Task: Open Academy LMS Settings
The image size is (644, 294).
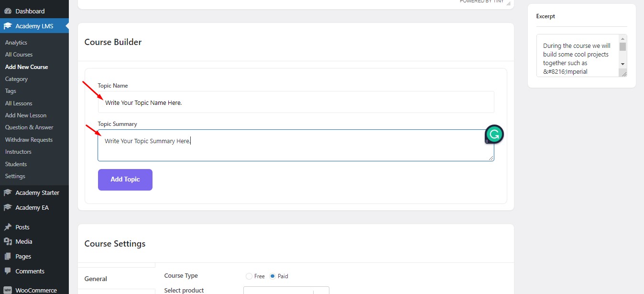Action: [x=15, y=176]
